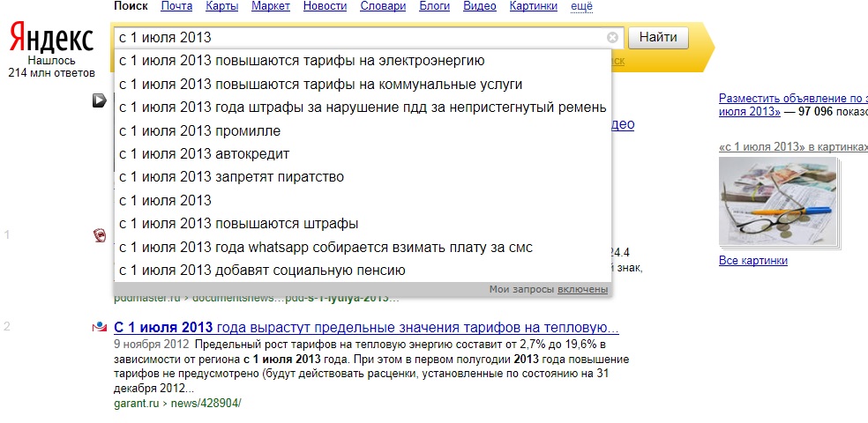Click the Яндекс logo

point(51,40)
